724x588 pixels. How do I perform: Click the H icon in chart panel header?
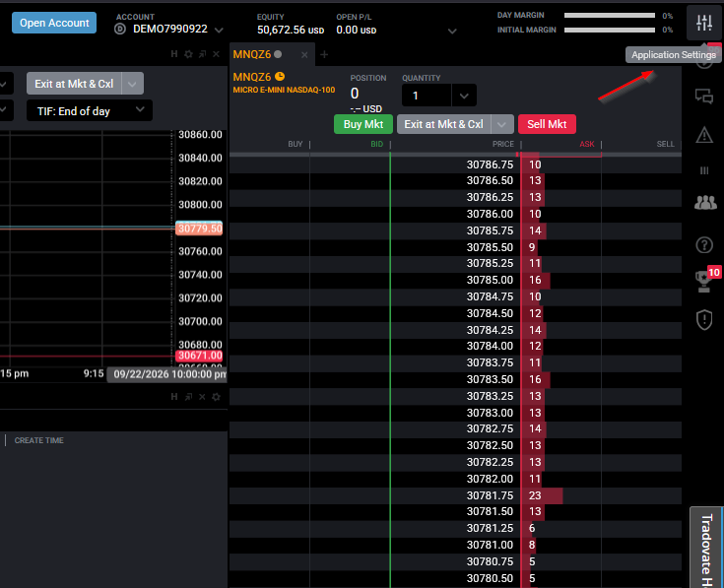(x=174, y=54)
